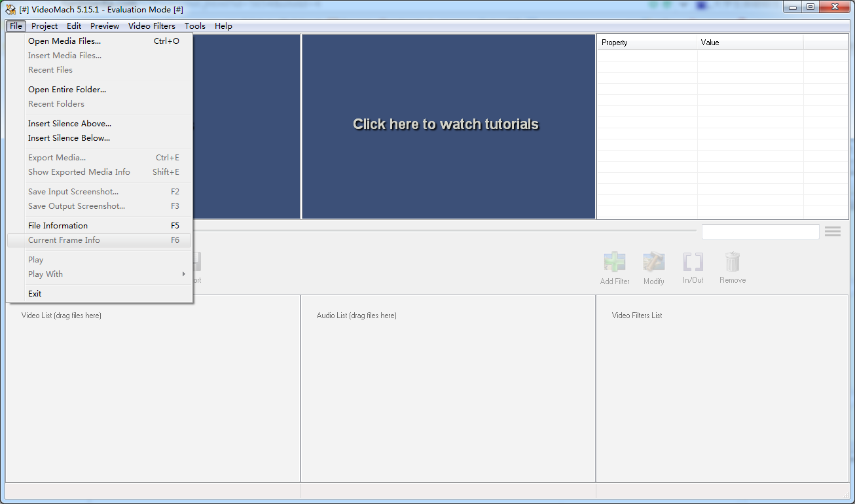This screenshot has height=504, width=855.
Task: Open the Project menu
Action: coord(45,26)
